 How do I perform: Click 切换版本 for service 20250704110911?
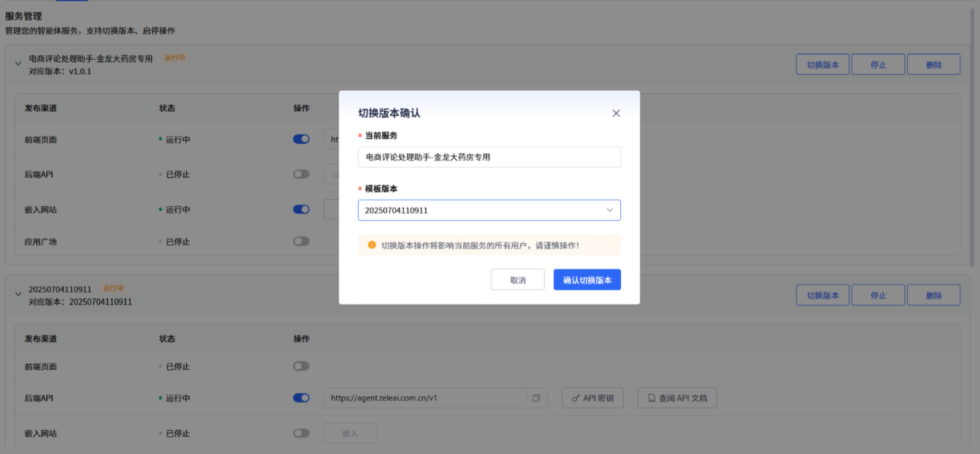click(823, 295)
